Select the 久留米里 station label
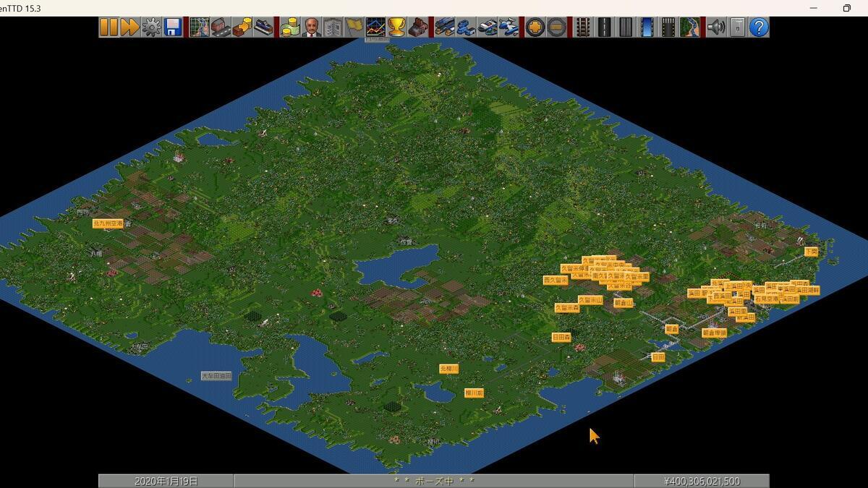This screenshot has height=488, width=868. pyautogui.click(x=637, y=277)
